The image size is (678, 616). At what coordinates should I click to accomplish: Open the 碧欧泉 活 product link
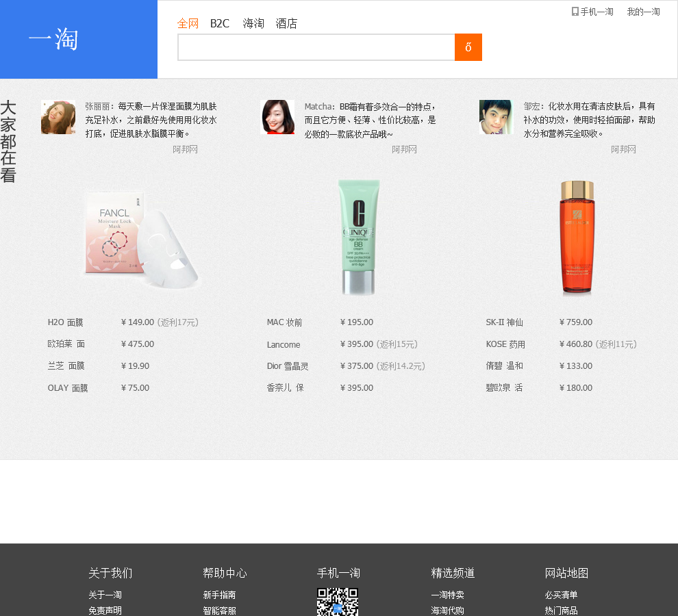pos(504,388)
